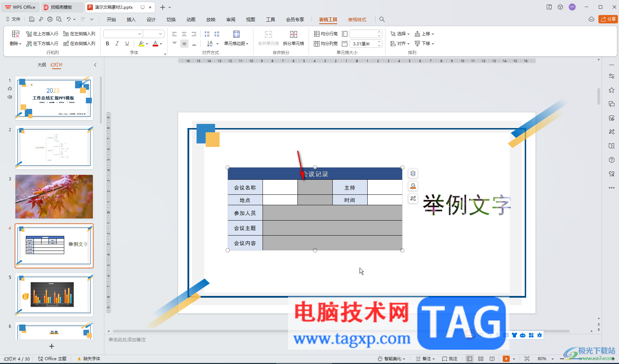Screen dimensions: 619x364
Task: Switch to the 动画 ribbon tab
Action: tap(191, 20)
